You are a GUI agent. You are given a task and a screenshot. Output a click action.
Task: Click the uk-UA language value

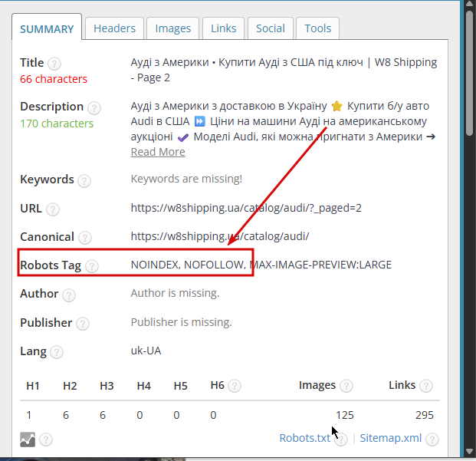tap(146, 351)
